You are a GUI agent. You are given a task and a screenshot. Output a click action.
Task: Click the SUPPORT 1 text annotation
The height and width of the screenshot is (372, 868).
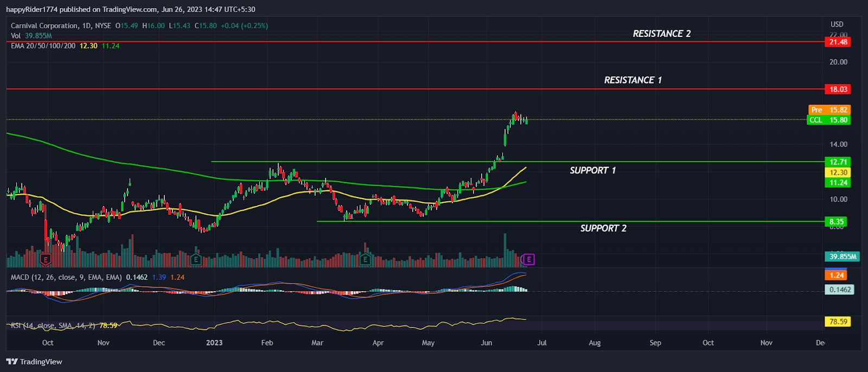592,170
